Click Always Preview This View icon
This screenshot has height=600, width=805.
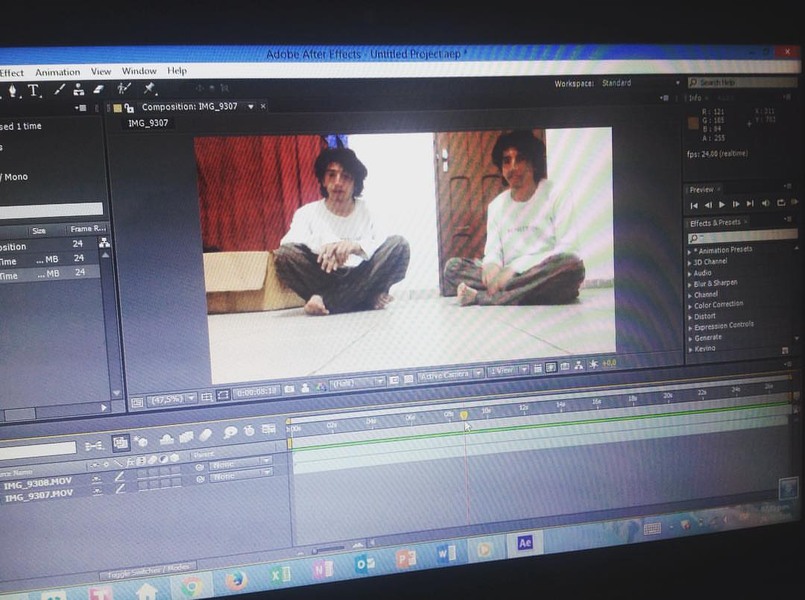point(137,403)
